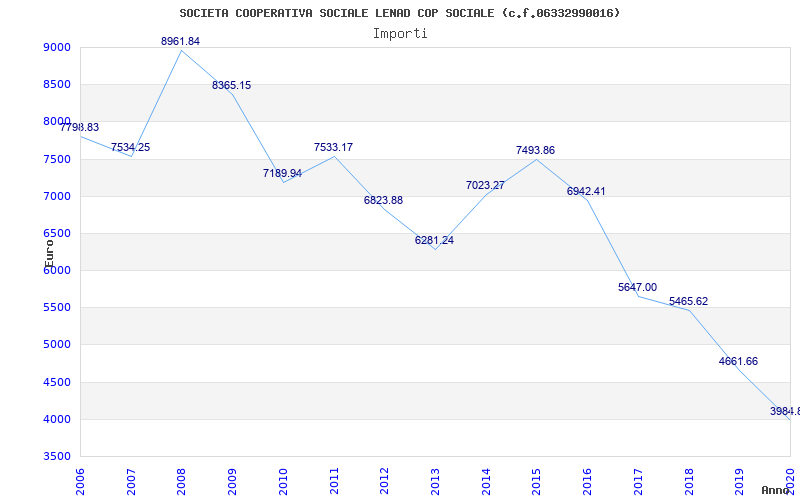Click the 2019 x-axis year label
800x500 pixels.
point(739,481)
